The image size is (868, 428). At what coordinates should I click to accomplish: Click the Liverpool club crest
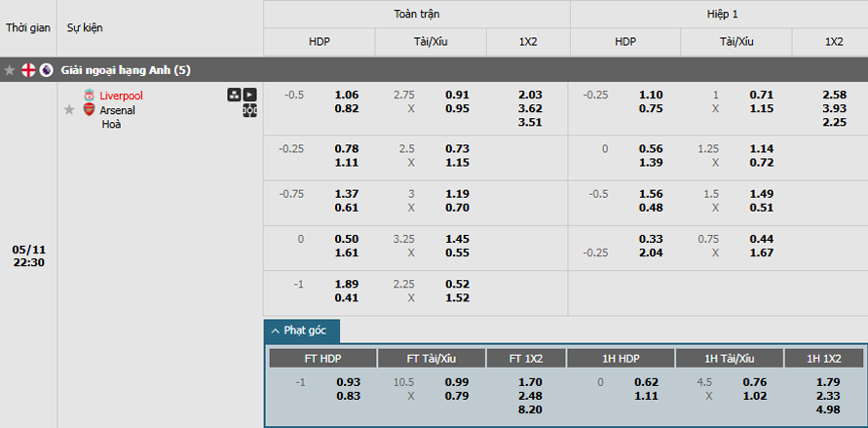pyautogui.click(x=89, y=96)
